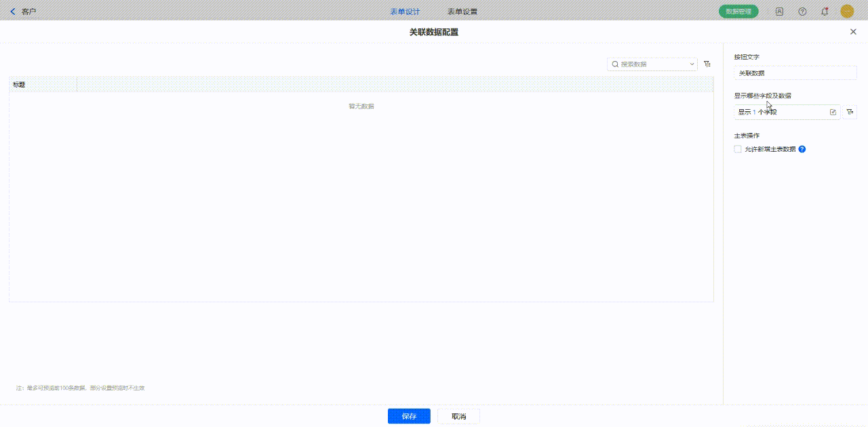Image resolution: width=868 pixels, height=427 pixels.
Task: Click the 客户 form title
Action: (28, 12)
